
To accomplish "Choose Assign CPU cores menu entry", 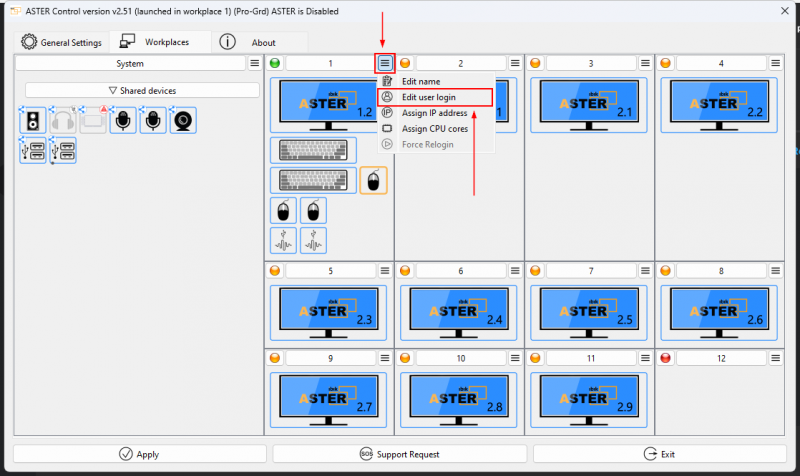I will 436,129.
